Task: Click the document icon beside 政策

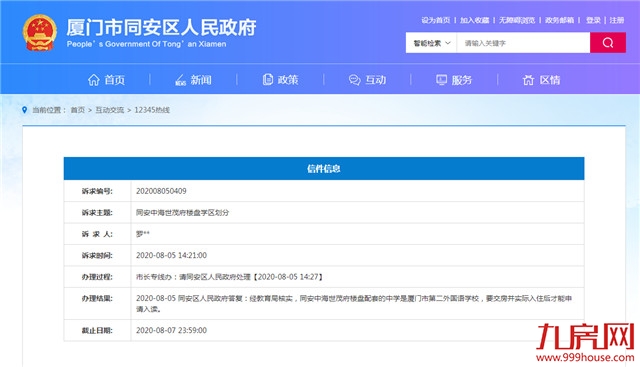Action: [267, 80]
